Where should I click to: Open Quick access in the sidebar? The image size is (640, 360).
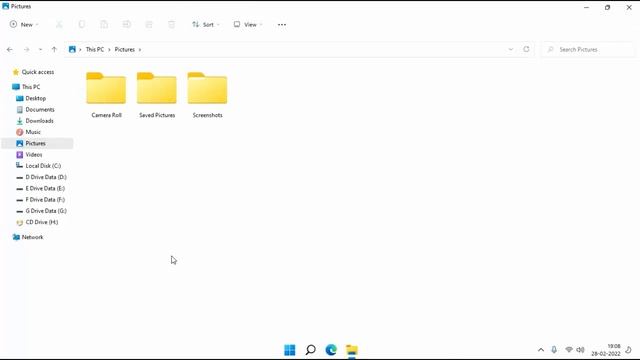(38, 72)
